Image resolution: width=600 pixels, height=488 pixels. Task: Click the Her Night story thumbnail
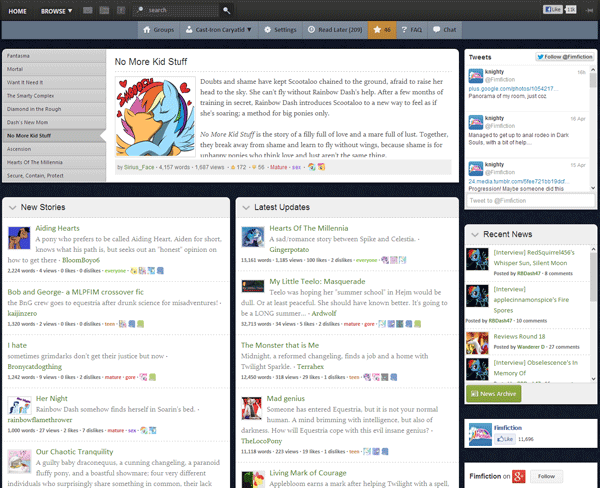pos(19,406)
